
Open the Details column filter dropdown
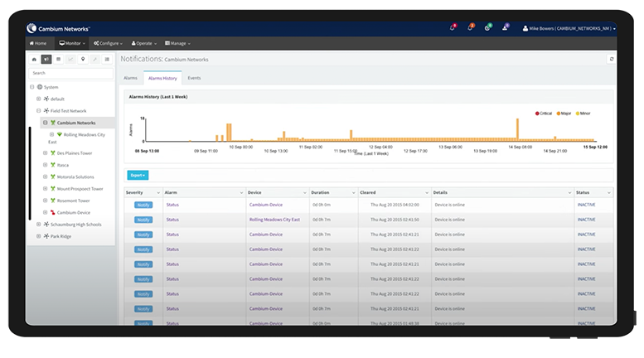click(x=569, y=192)
